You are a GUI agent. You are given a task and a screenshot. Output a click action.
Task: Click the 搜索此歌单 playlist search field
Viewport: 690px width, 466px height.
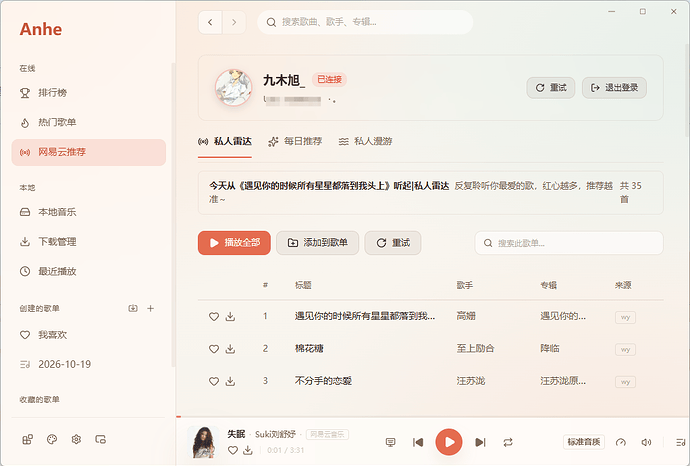[569, 243]
